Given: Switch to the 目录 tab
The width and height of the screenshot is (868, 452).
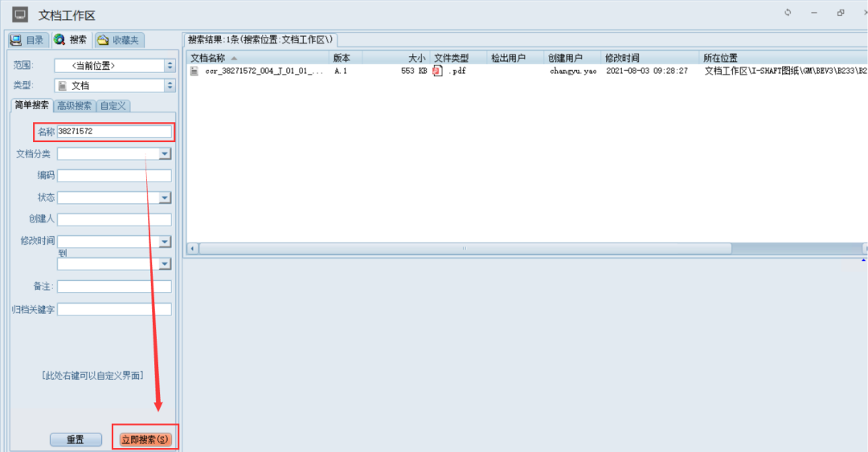Looking at the screenshot, I should pos(27,40).
